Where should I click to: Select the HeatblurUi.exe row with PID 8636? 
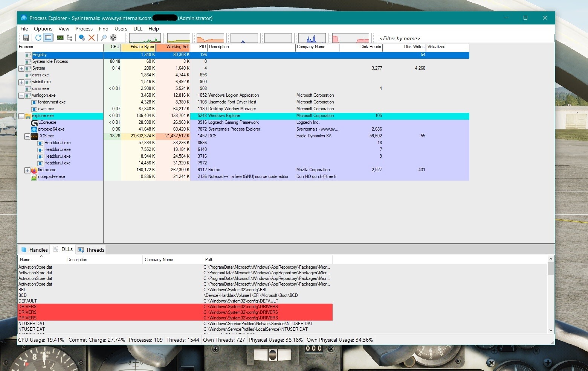pyautogui.click(x=243, y=143)
